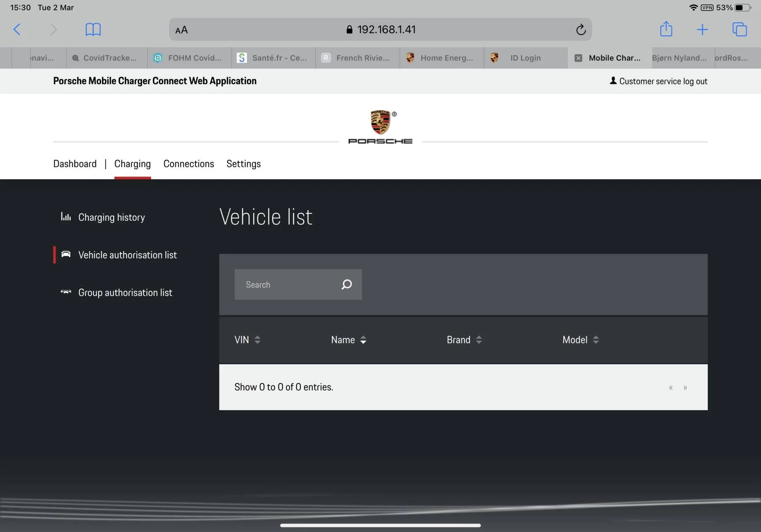
Task: Switch to the ID Login browser tab
Action: (x=526, y=58)
